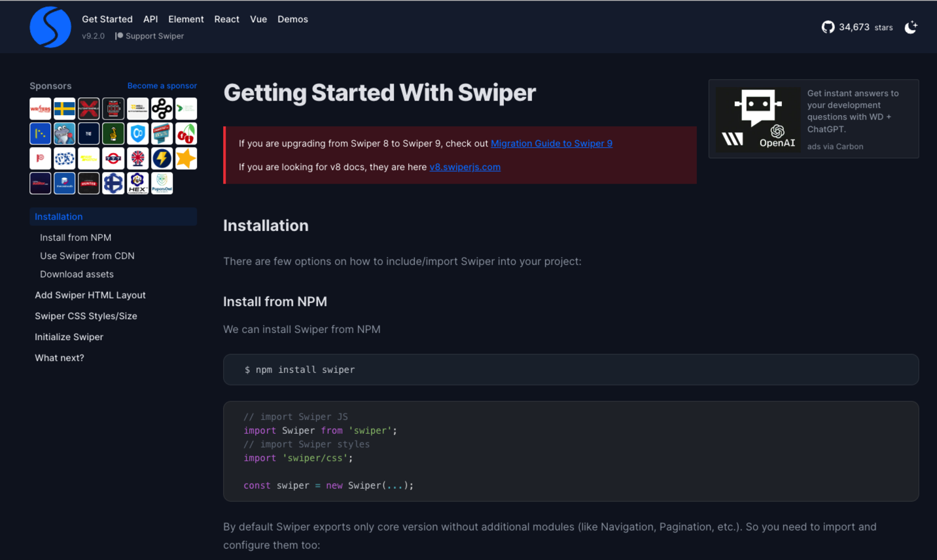Open the orange star sponsor icon

coord(186,158)
